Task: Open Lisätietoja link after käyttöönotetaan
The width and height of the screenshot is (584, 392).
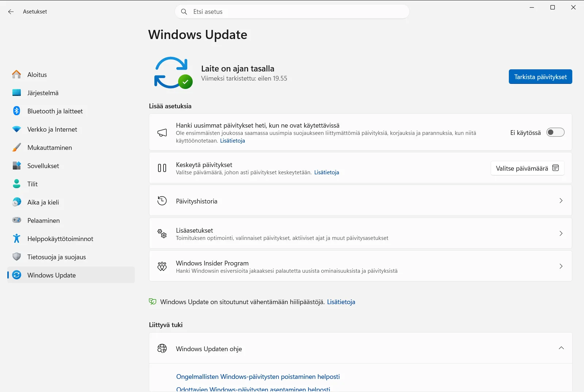Action: pyautogui.click(x=233, y=141)
